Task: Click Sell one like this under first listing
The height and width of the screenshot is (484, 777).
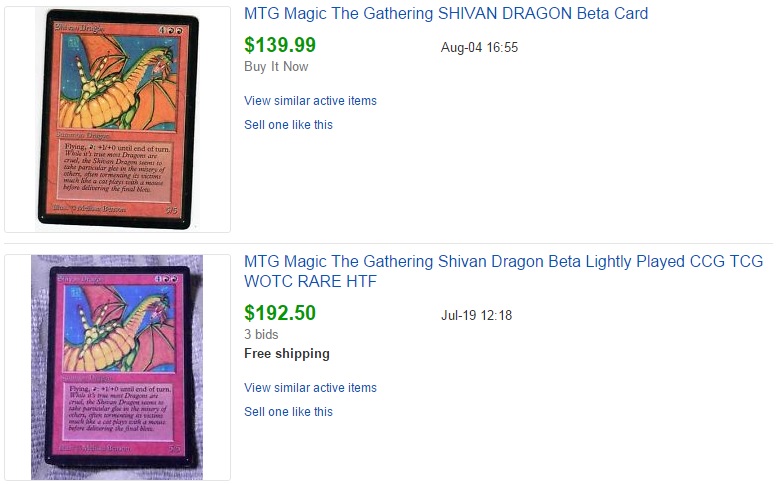Action: click(288, 125)
